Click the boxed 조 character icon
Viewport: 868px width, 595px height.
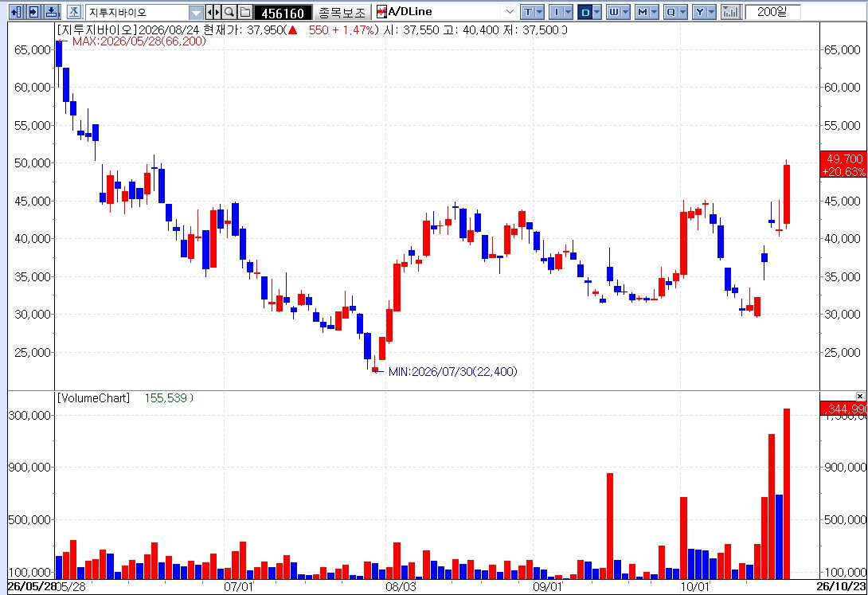pyautogui.click(x=75, y=12)
